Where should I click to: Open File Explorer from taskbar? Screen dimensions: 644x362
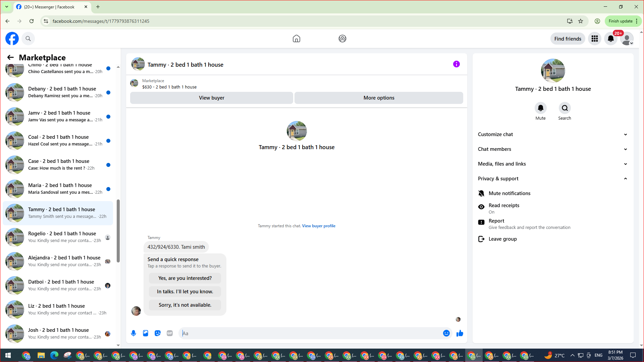pos(41,355)
